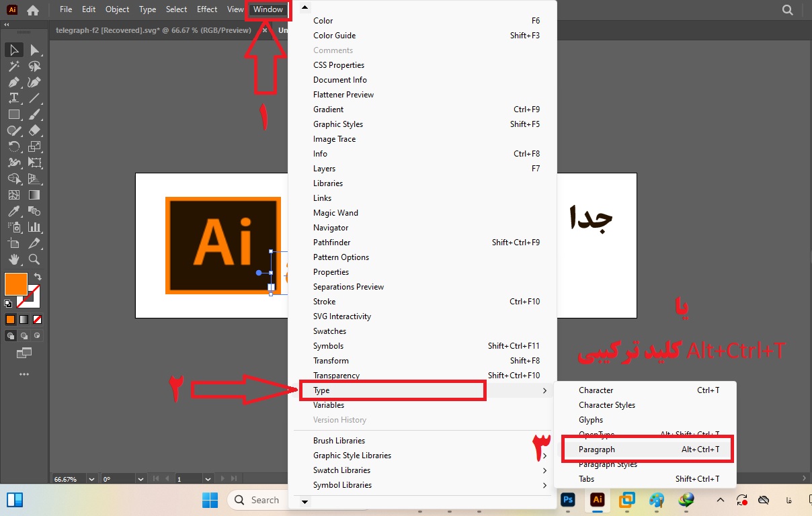Screen dimensions: 812x516
Task: Click the orange Fill color swatch
Action: tap(15, 284)
